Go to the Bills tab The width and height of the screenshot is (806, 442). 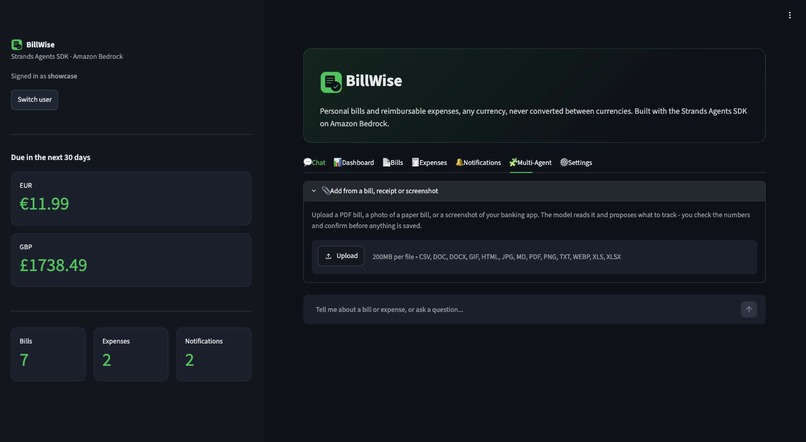point(393,162)
